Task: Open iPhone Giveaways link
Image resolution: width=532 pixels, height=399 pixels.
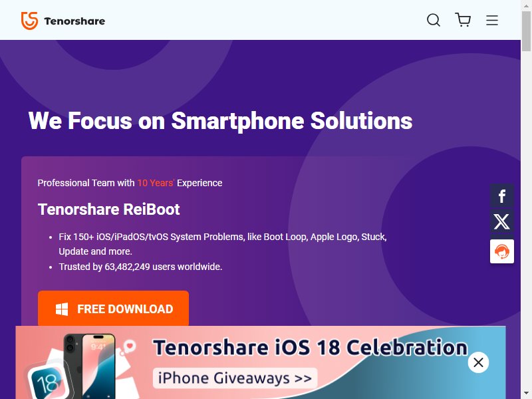Action: 235,378
